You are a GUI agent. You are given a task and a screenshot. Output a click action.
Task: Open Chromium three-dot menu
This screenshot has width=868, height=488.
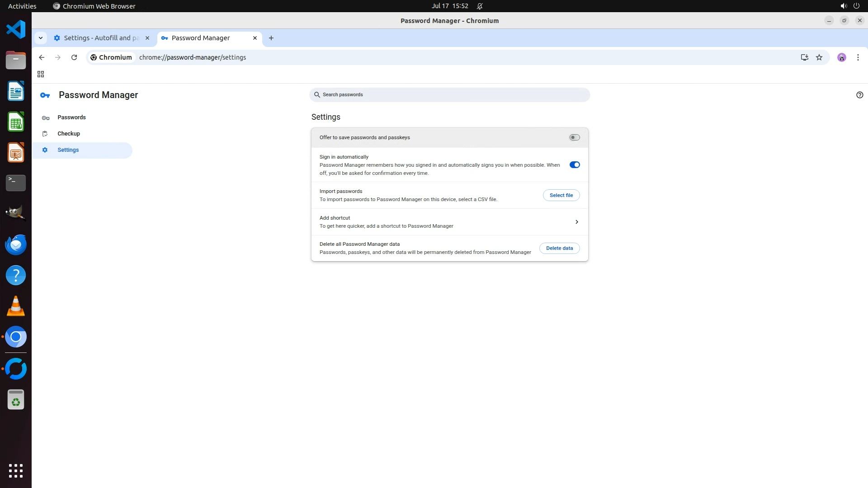pos(858,57)
